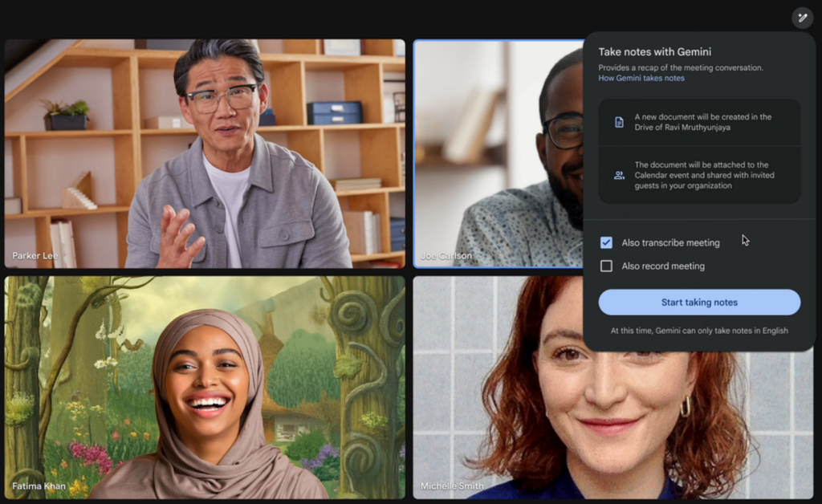Click the Gemini English-only notice text

[699, 331]
